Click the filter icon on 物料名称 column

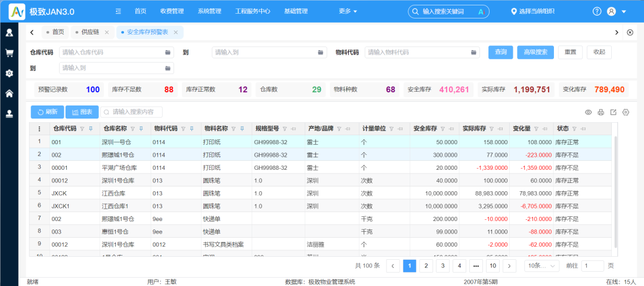[x=233, y=129]
